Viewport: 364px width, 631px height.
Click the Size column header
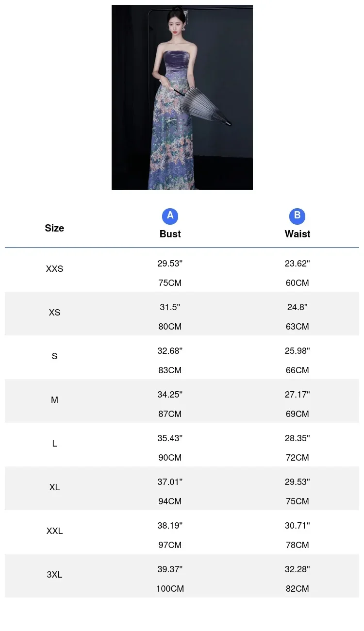tap(54, 228)
